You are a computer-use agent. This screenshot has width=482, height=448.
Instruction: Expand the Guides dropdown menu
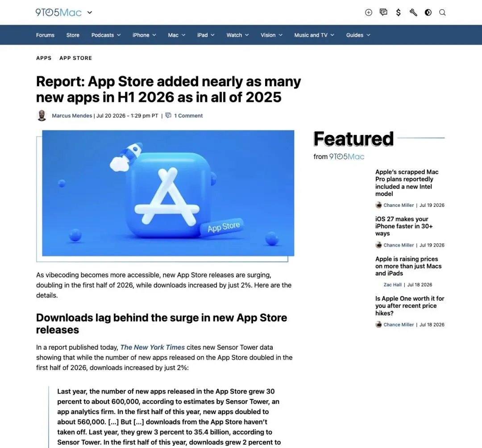(358, 35)
